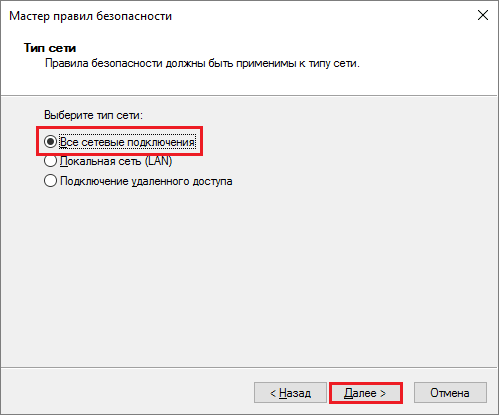Screen dimensions: 499x415
Task: Click the 'Далее >' button to continue
Action: tap(366, 393)
